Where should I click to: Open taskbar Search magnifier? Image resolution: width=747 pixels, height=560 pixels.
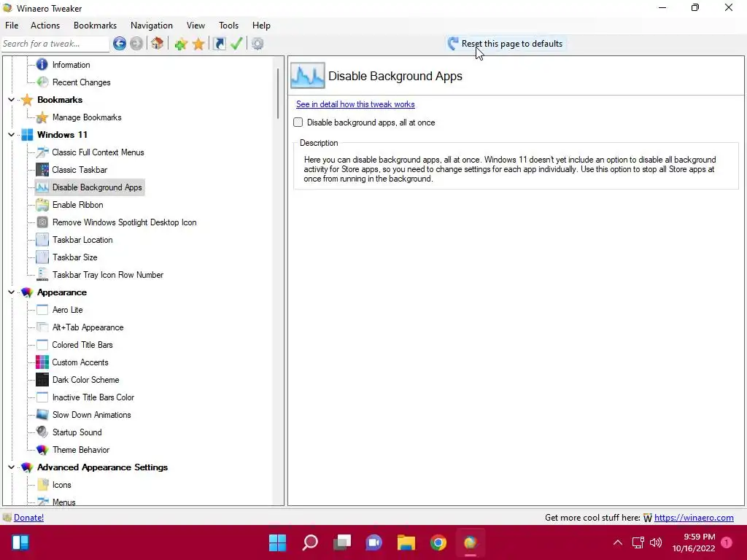pos(310,542)
